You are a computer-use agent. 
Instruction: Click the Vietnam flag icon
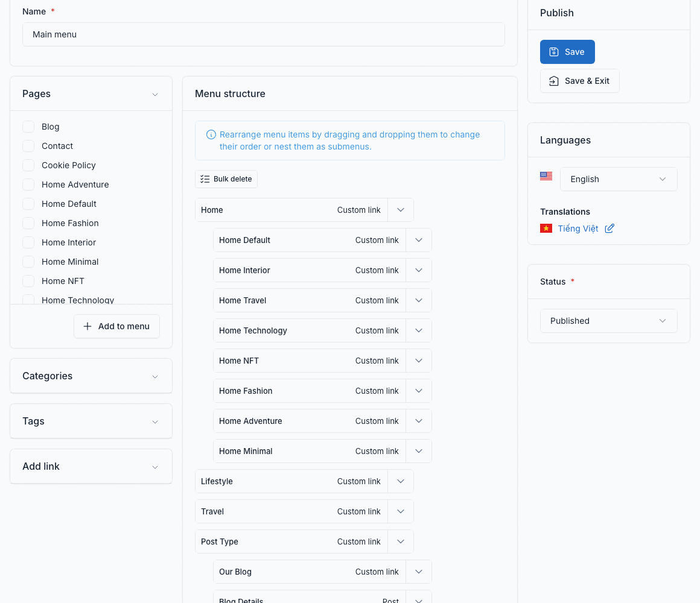click(x=546, y=229)
